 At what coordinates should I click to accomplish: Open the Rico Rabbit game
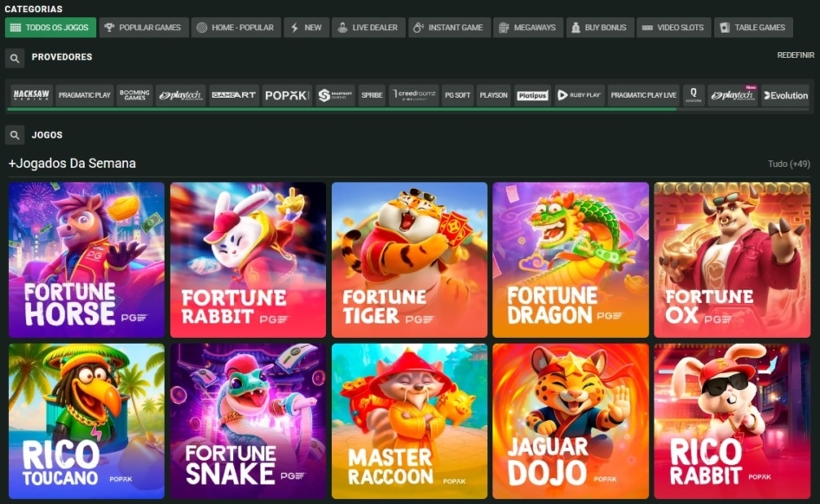732,421
